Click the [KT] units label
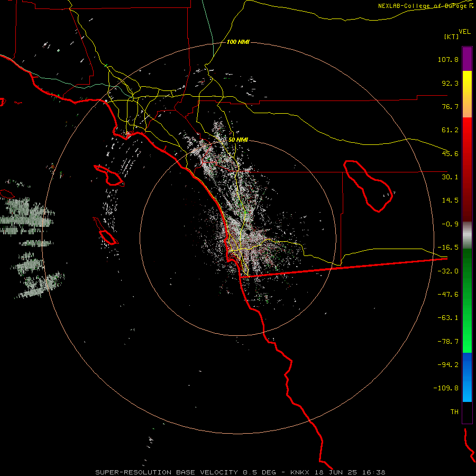Screen dimensions: 476x476 (452, 36)
